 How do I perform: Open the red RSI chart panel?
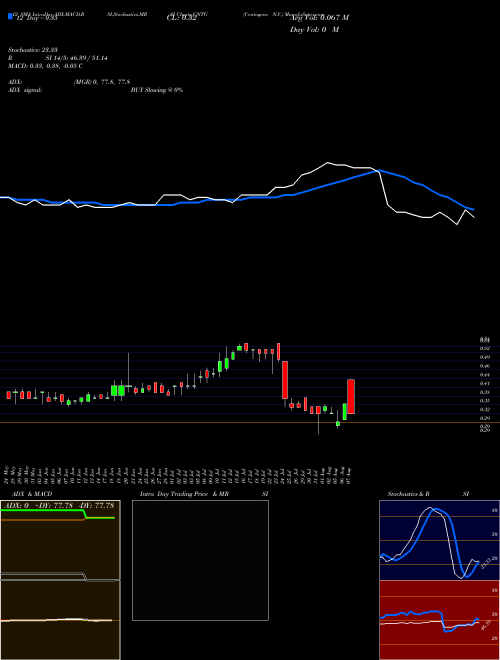(439, 620)
